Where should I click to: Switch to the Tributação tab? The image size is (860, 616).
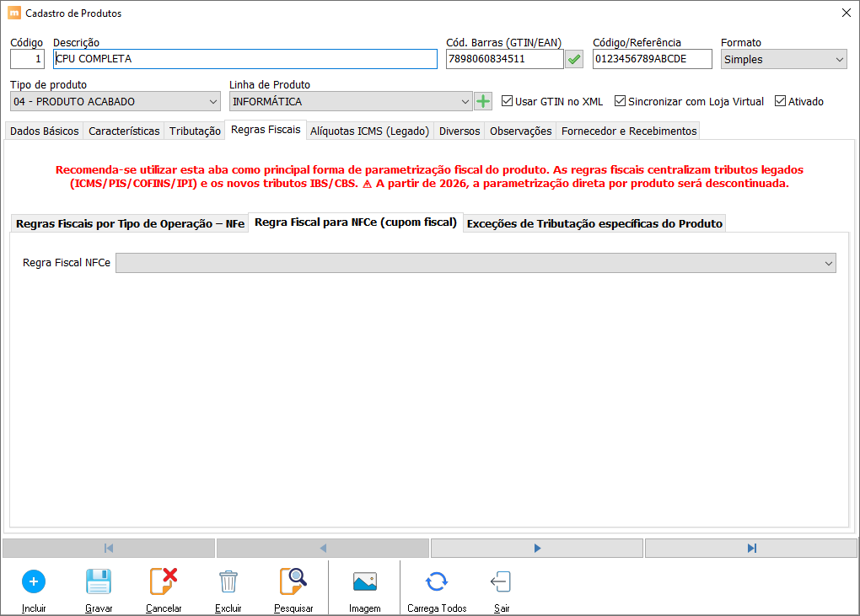point(195,131)
